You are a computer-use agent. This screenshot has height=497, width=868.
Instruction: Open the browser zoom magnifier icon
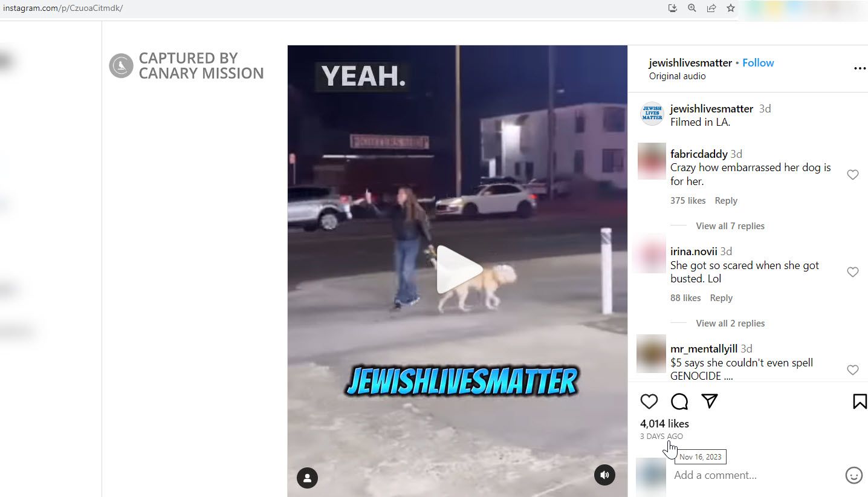pyautogui.click(x=691, y=8)
